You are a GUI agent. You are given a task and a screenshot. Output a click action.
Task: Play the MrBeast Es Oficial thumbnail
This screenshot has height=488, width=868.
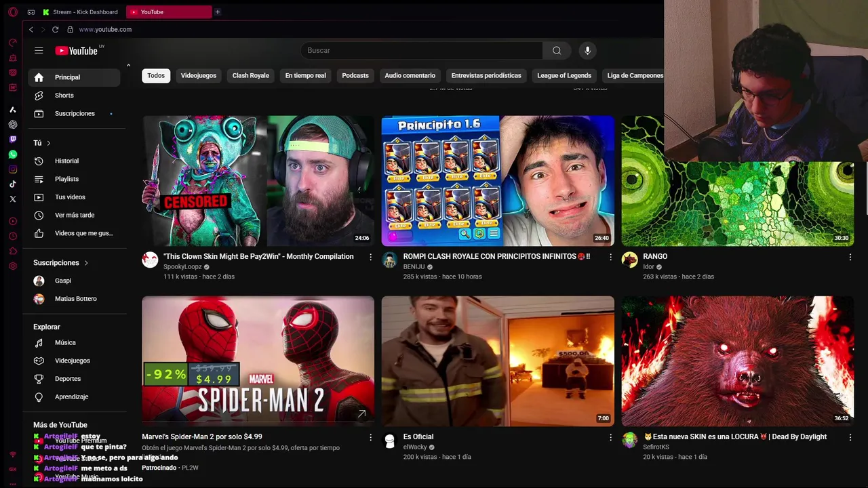498,361
